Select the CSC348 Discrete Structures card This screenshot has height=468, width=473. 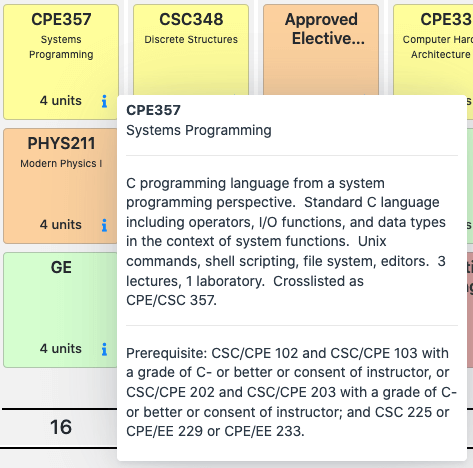coord(191,50)
